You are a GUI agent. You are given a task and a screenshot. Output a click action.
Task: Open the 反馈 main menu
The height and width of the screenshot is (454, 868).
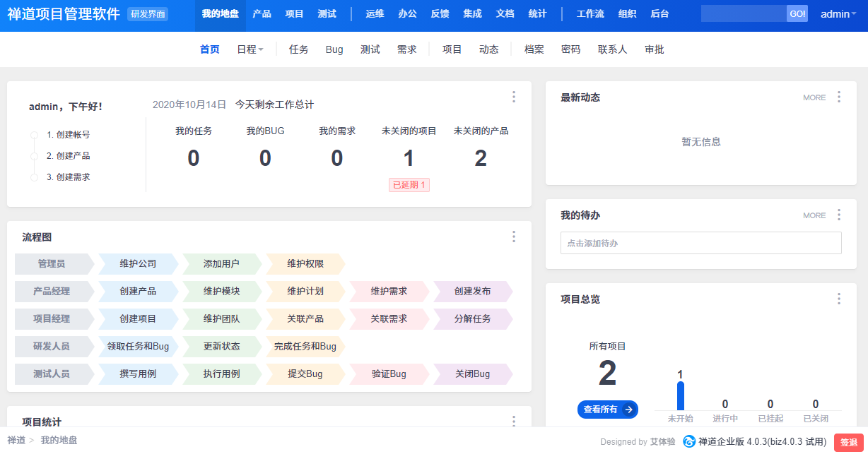pos(440,13)
